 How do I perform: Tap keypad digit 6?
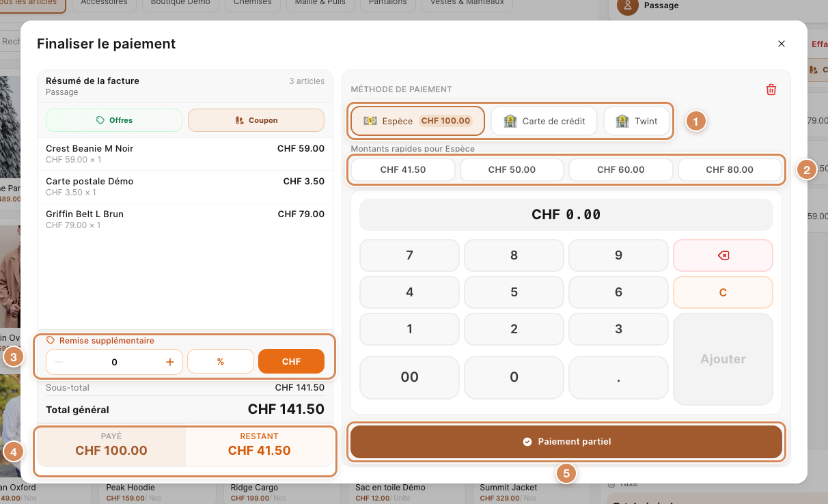618,292
